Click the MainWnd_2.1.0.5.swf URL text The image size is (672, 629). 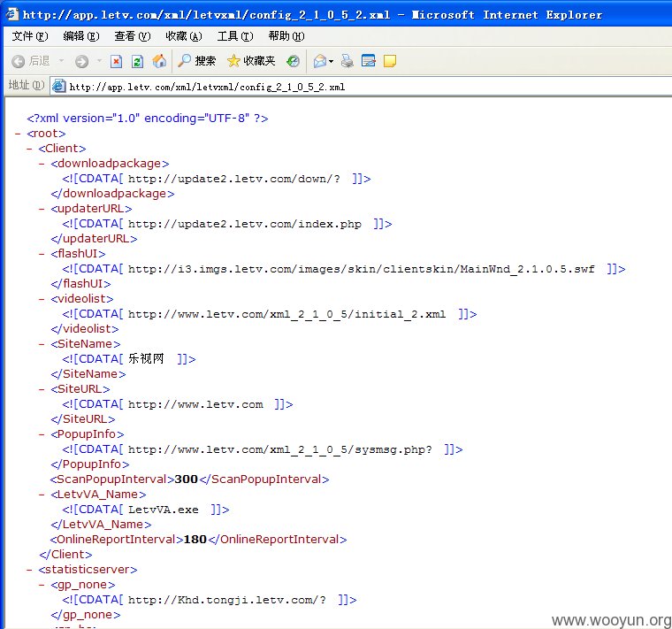[x=362, y=269]
